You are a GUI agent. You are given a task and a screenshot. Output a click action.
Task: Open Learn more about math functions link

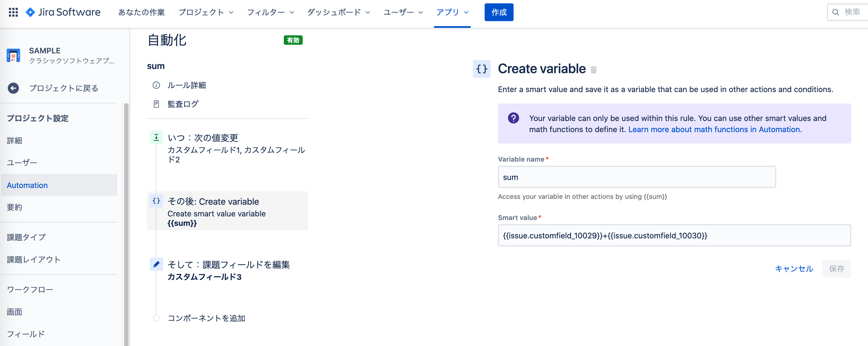point(715,129)
